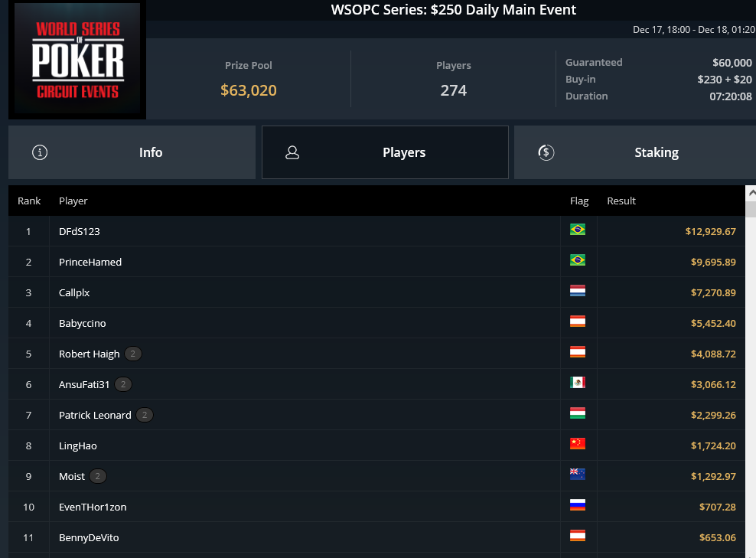Image resolution: width=756 pixels, height=558 pixels.
Task: Click the Russia flag in EvenTHor1zon's row
Action: click(577, 505)
